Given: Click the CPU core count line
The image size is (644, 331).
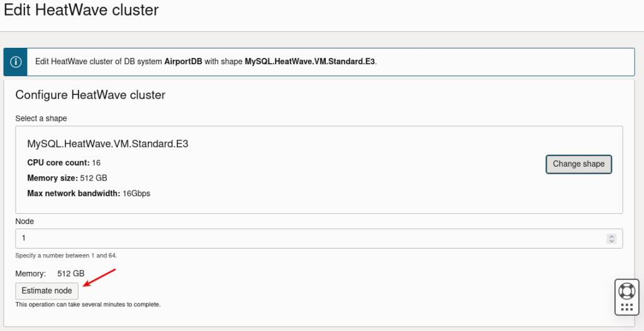Looking at the screenshot, I should [x=64, y=163].
